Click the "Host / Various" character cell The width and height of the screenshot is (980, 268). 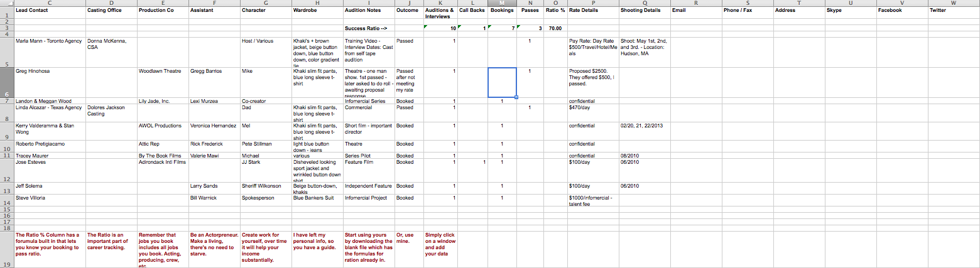pyautogui.click(x=266, y=52)
